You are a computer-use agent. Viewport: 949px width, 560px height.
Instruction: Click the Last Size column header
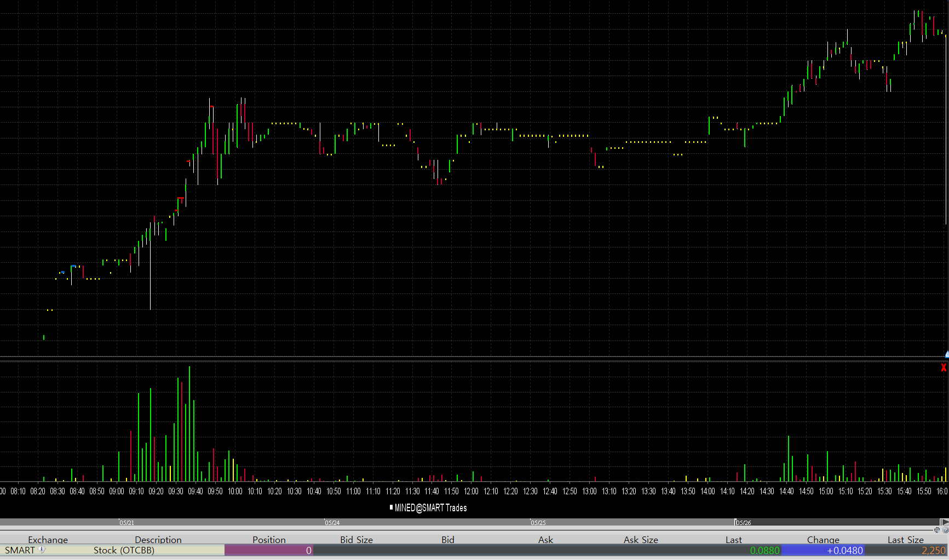pyautogui.click(x=905, y=540)
